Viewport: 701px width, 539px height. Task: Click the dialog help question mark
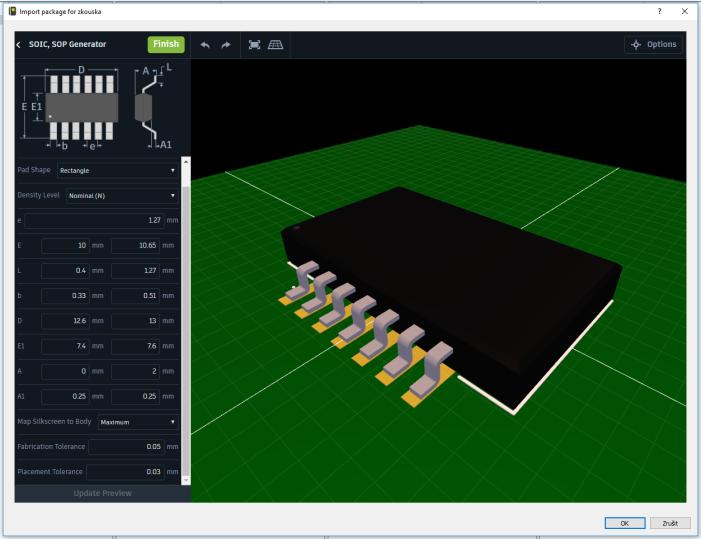coord(659,11)
